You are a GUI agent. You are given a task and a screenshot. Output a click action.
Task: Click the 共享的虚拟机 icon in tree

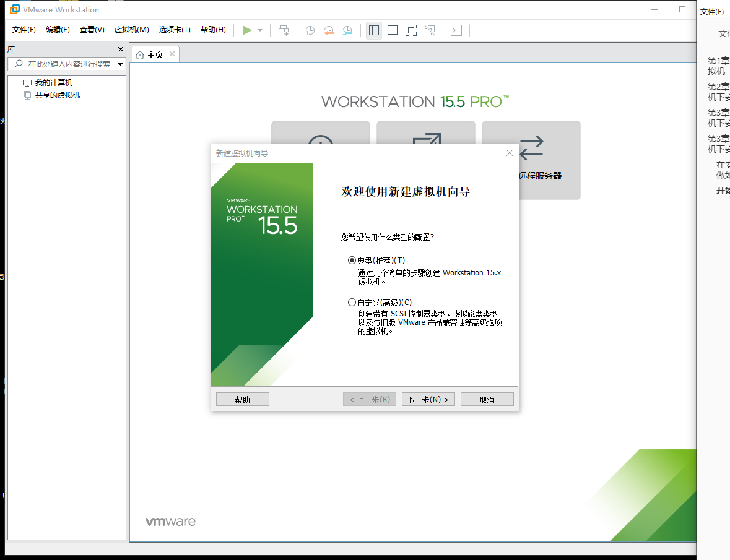(27, 95)
